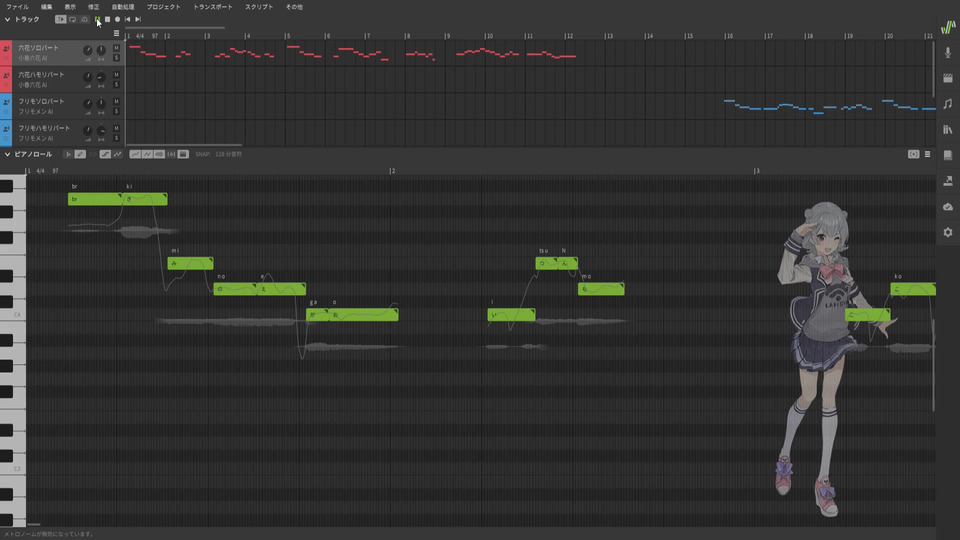Select the green note labeled 'mi'
The width and height of the screenshot is (960, 540).
[190, 263]
